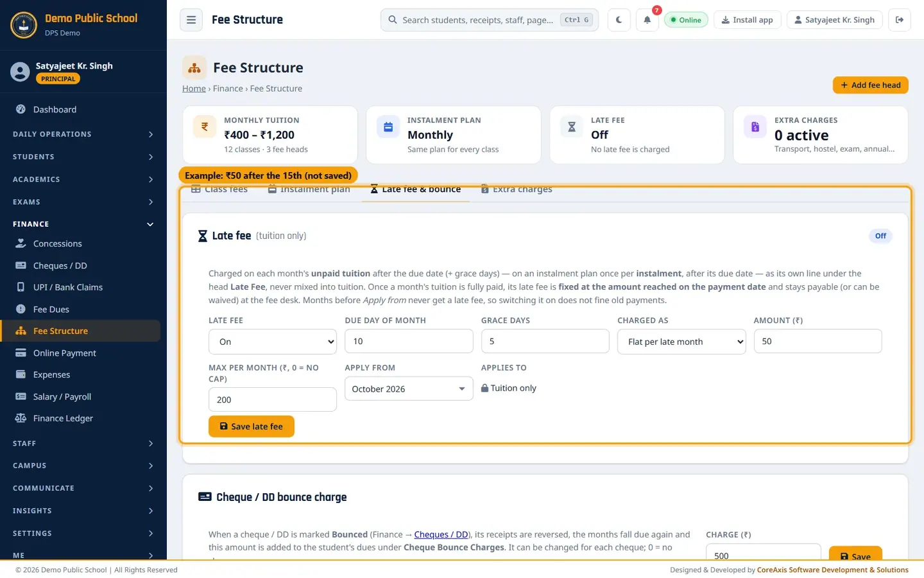The image size is (924, 578).
Task: Click the Monthly Tuition rupee icon
Action: (x=205, y=127)
